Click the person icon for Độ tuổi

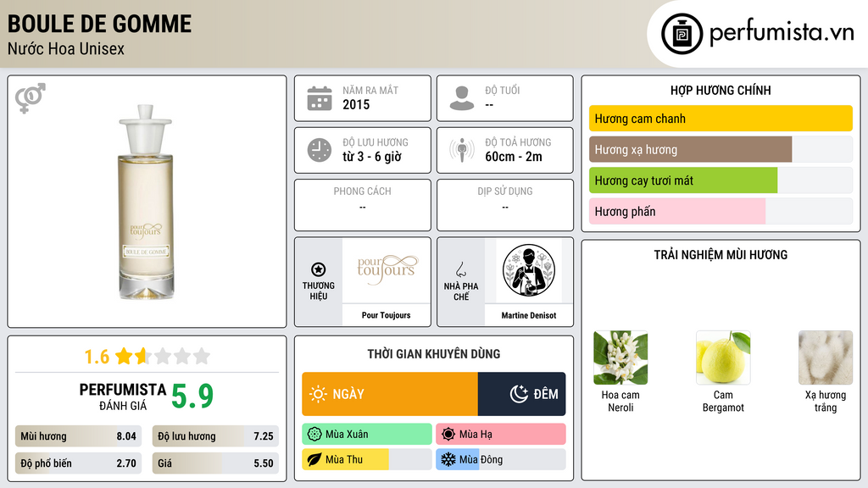(462, 98)
